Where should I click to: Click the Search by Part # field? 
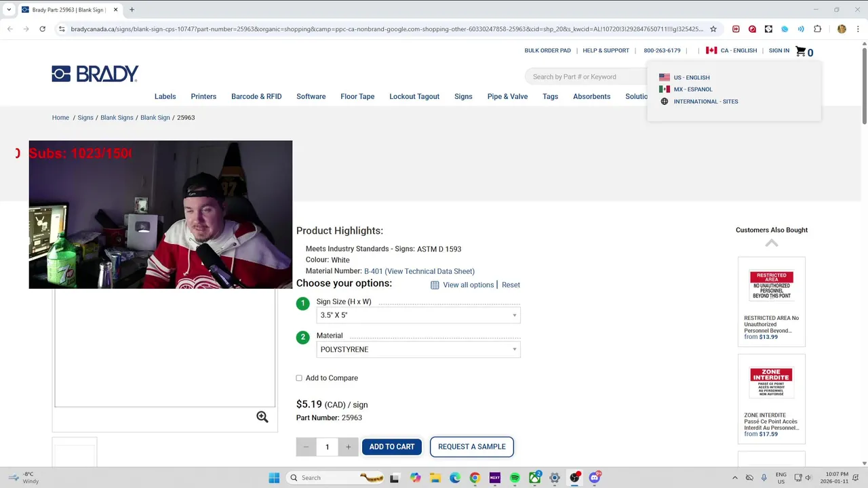click(x=587, y=77)
